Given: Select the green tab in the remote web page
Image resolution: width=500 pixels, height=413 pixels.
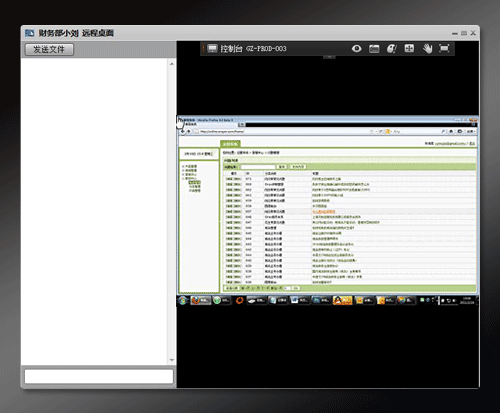Looking at the screenshot, I should click(x=230, y=144).
